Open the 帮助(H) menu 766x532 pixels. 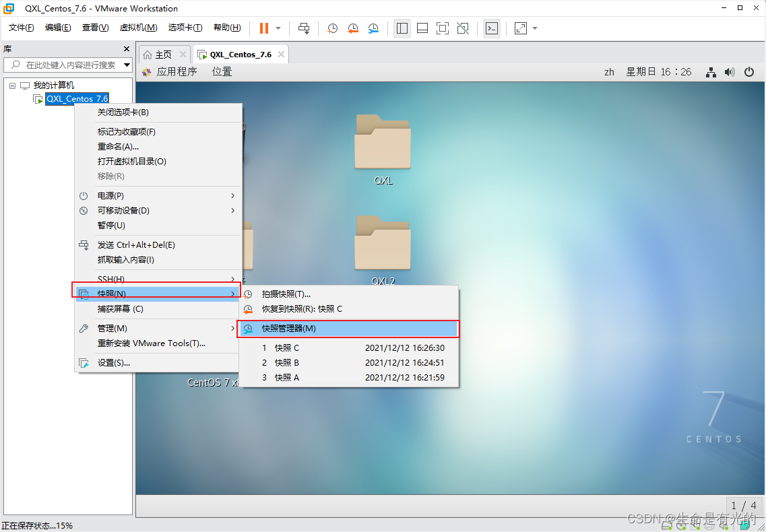[227, 28]
